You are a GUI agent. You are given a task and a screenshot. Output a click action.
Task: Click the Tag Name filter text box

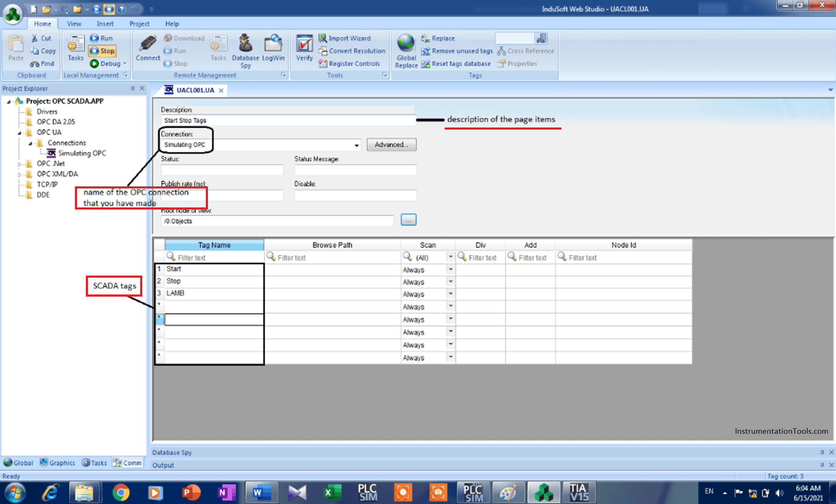[x=214, y=257]
